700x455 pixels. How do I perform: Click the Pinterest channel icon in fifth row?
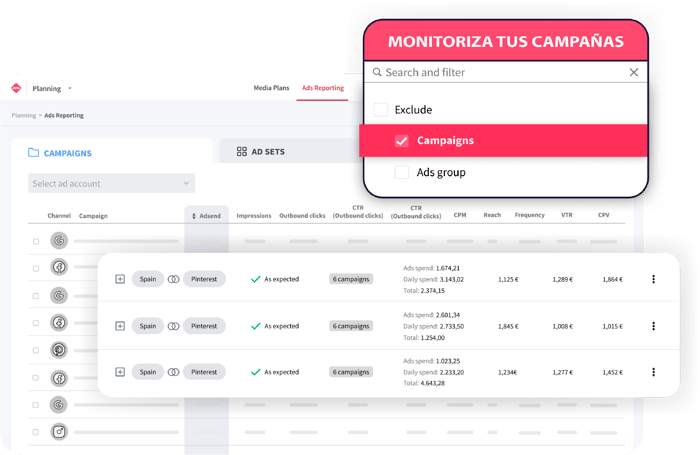[x=59, y=350]
